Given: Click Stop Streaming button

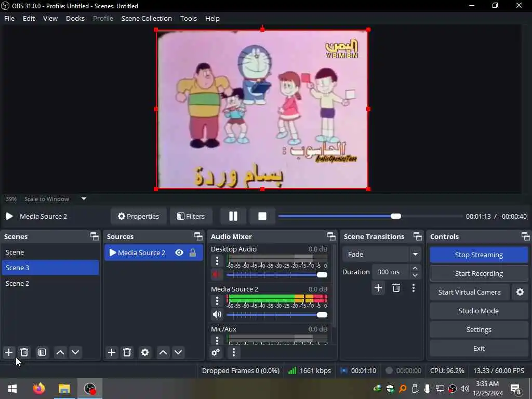Looking at the screenshot, I should pos(478,255).
